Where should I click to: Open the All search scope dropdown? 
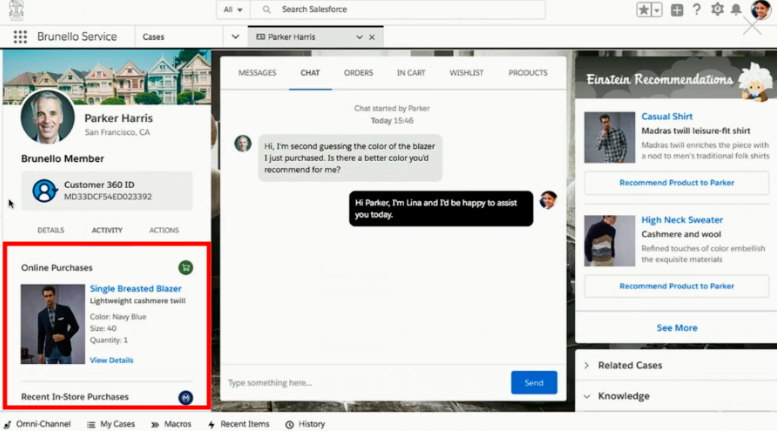(x=233, y=9)
